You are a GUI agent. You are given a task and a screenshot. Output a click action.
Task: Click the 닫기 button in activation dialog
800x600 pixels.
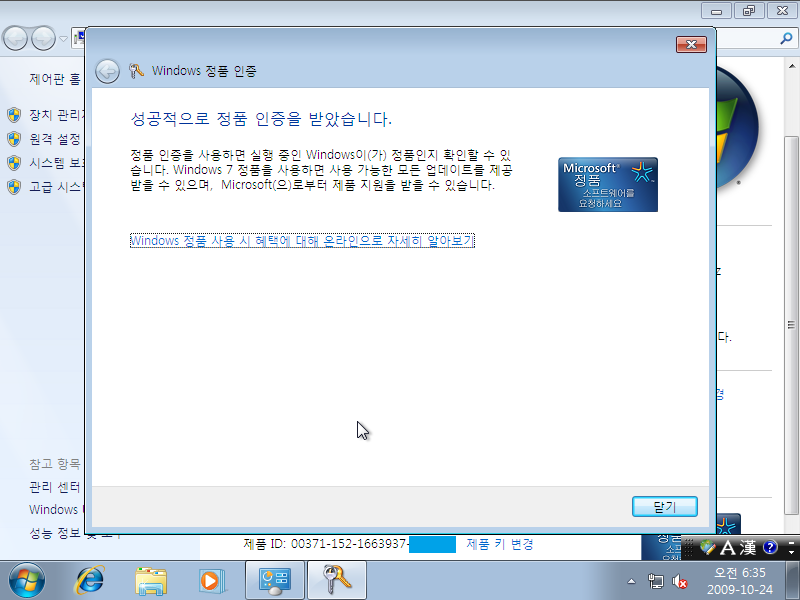pos(664,507)
